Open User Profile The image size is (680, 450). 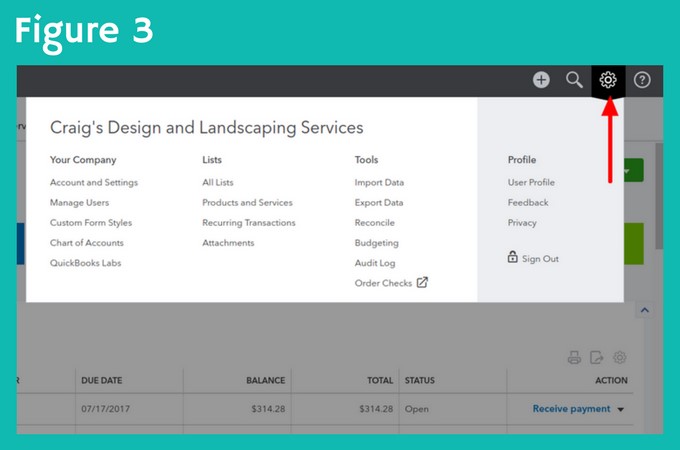(x=531, y=183)
